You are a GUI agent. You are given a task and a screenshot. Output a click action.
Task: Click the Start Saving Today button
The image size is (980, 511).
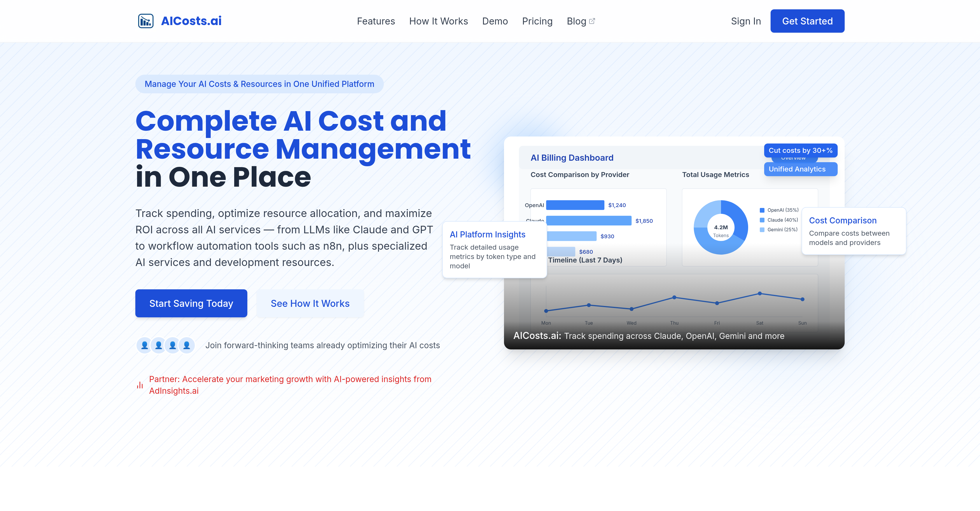coord(191,303)
